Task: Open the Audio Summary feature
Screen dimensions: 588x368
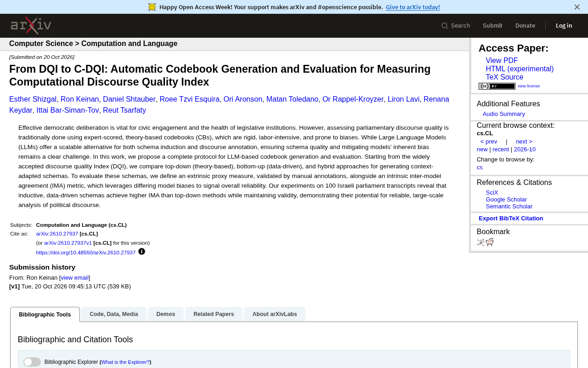Action: (504, 114)
